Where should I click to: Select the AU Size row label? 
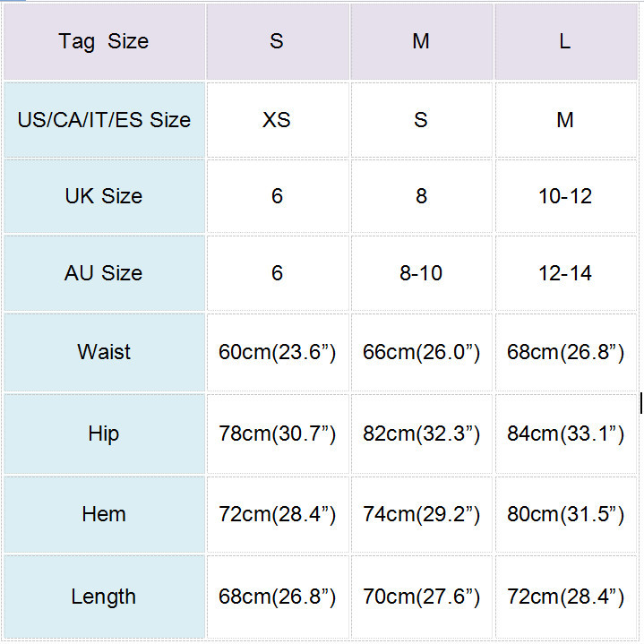[x=104, y=273]
